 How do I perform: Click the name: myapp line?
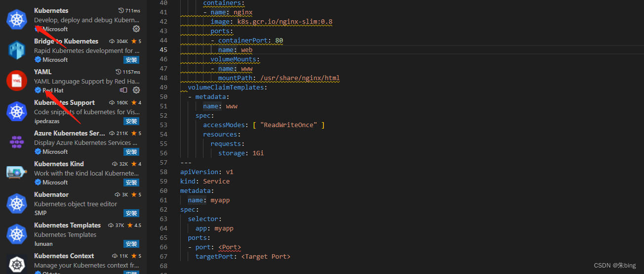coord(209,200)
